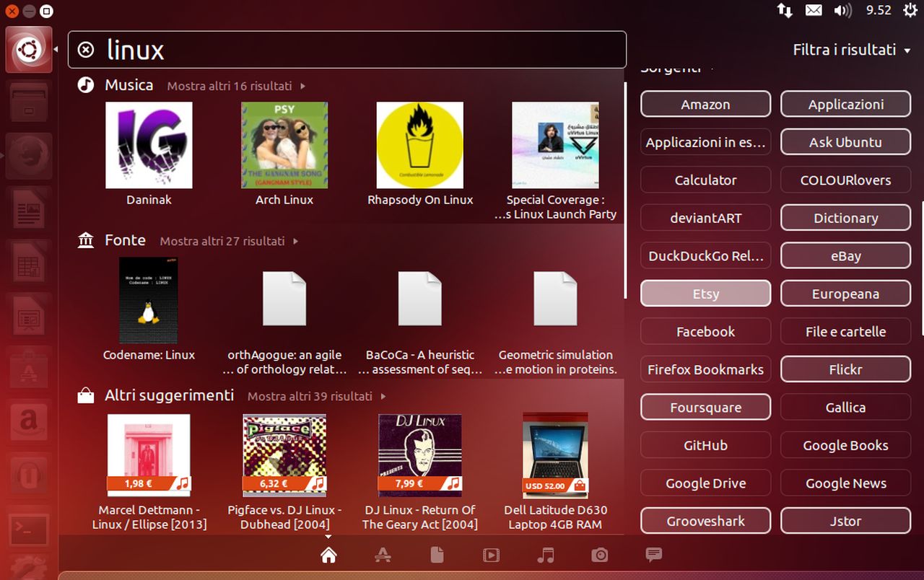Viewport: 924px width, 580px height.
Task: Toggle the Amazon source filter
Action: (x=705, y=105)
